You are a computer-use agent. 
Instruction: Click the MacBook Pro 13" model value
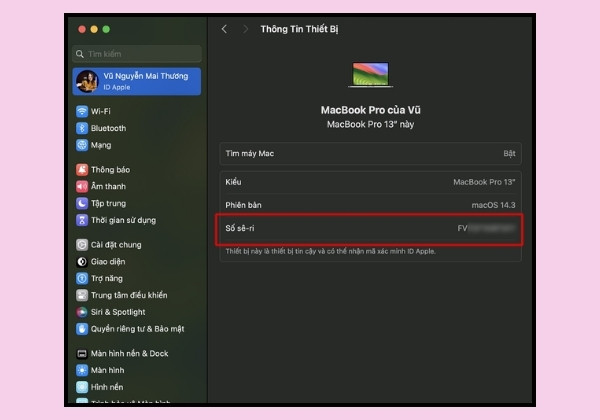(484, 182)
